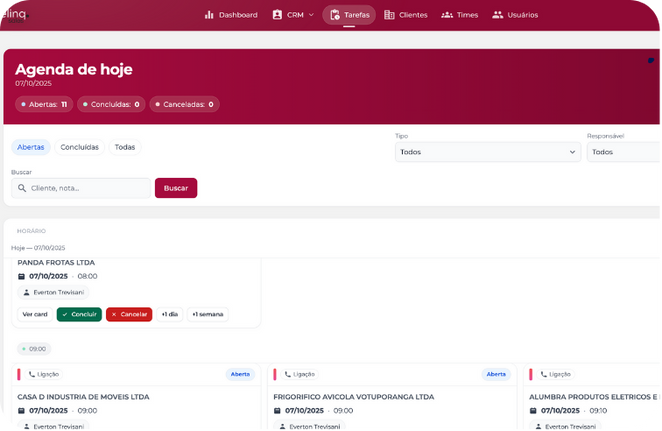This screenshot has width=662, height=431.
Task: Open the Responsável dropdown
Action: pyautogui.click(x=624, y=152)
